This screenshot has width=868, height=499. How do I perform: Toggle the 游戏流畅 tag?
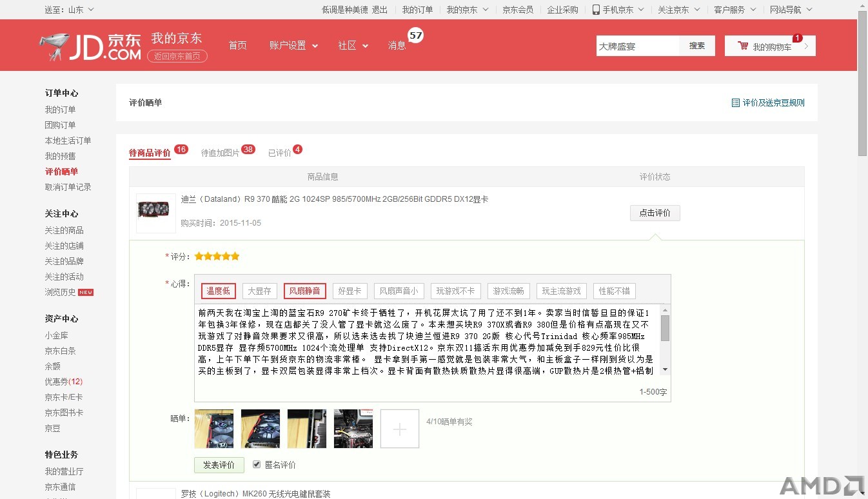509,291
